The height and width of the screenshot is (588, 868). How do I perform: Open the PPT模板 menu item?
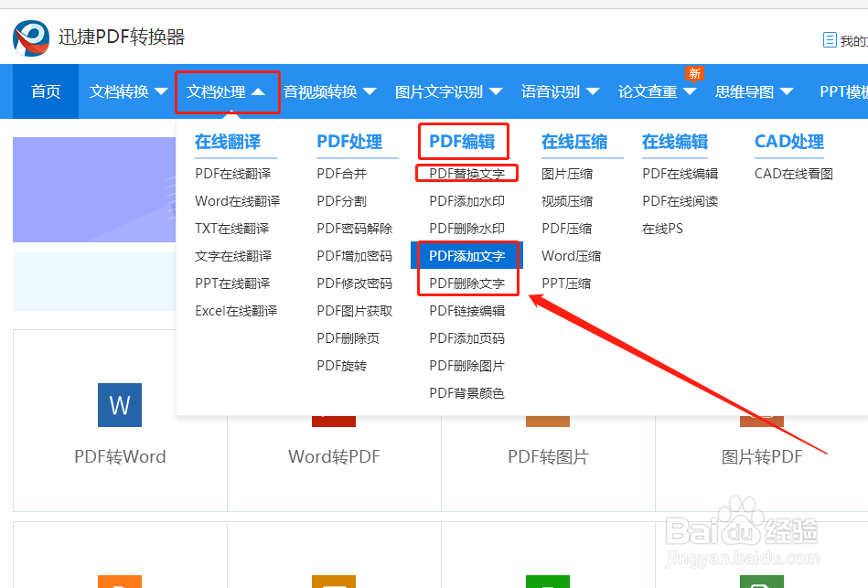tap(843, 91)
